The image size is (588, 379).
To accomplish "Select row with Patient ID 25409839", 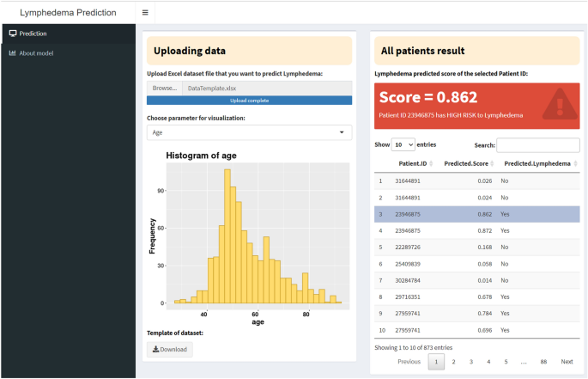I will pyautogui.click(x=477, y=264).
